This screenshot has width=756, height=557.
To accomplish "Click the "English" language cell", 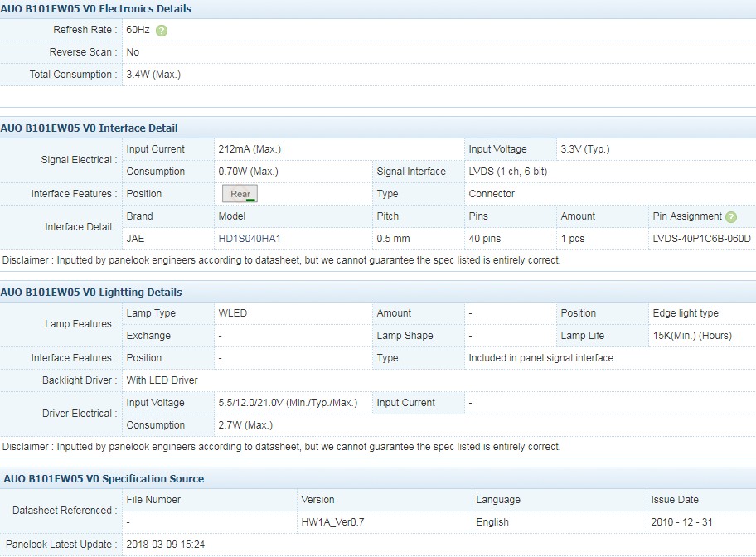I will click(x=492, y=522).
